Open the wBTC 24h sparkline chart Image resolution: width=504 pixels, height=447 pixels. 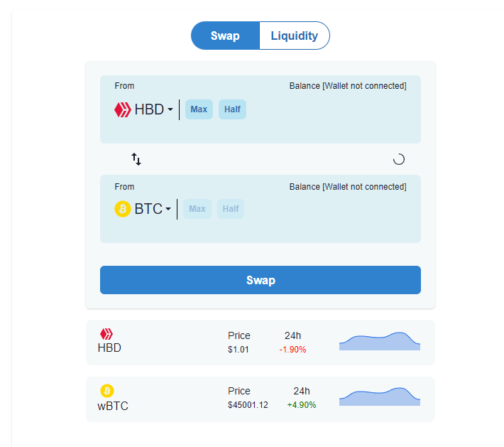point(380,397)
